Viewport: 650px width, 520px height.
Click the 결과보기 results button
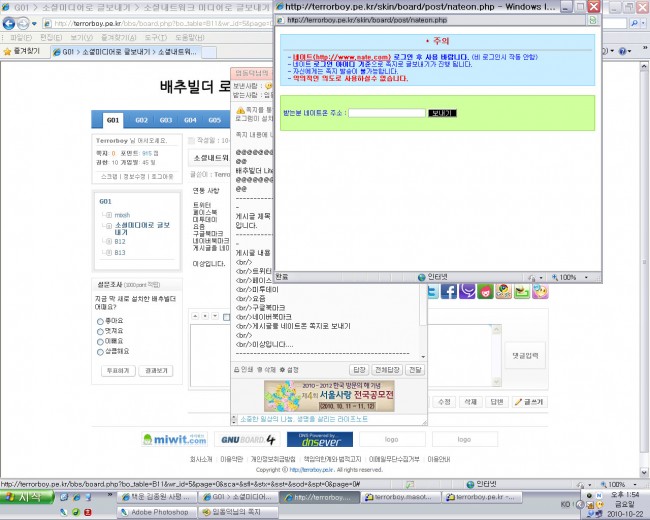click(x=156, y=371)
